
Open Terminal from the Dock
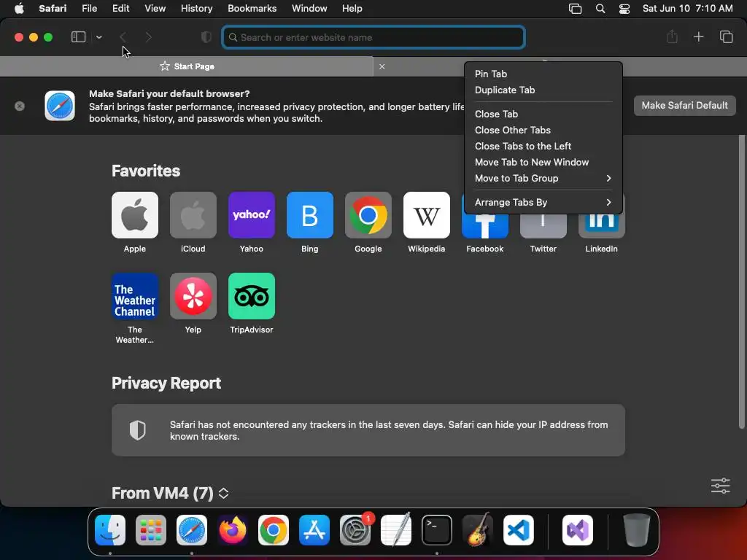tap(437, 530)
